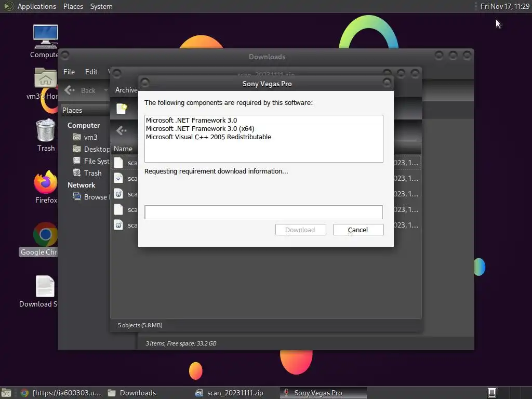
Task: Open Archive menu in archive manager window
Action: (x=126, y=90)
